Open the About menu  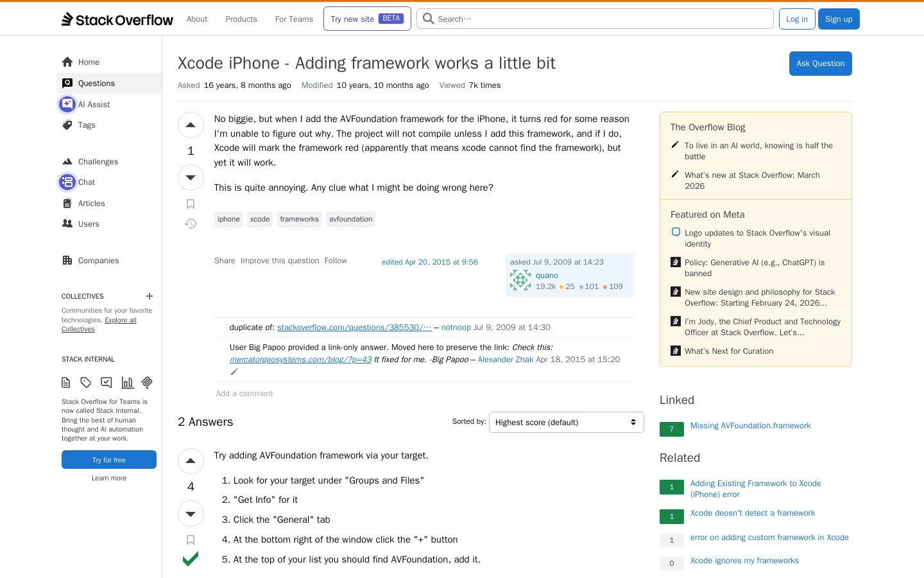[197, 19]
